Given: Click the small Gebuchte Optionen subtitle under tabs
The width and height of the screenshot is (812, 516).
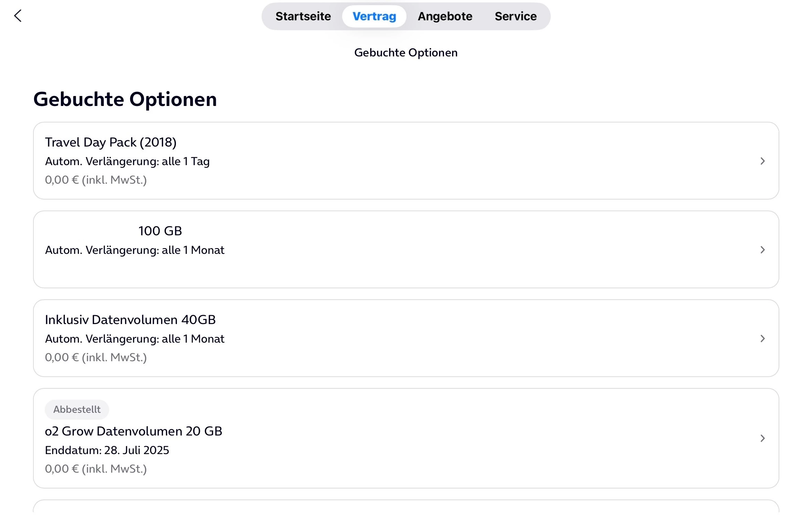Looking at the screenshot, I should [406, 53].
